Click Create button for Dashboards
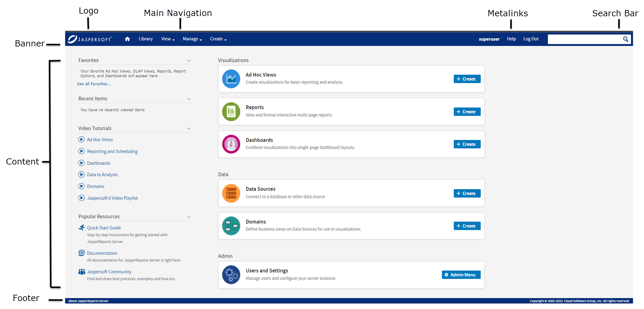Image resolution: width=644 pixels, height=309 pixels. [x=467, y=144]
